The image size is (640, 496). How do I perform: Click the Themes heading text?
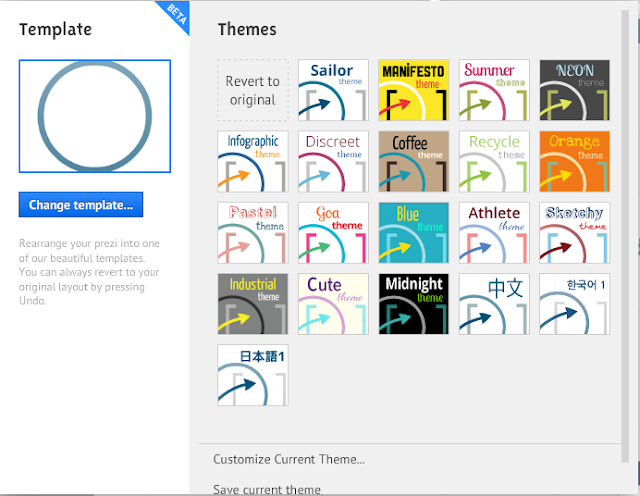coord(247,29)
